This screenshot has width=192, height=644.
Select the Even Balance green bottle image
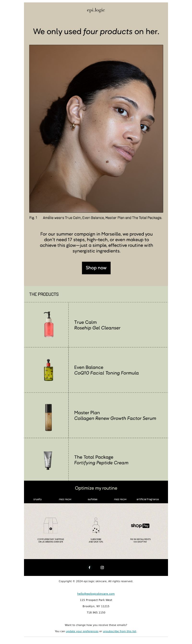48,370
